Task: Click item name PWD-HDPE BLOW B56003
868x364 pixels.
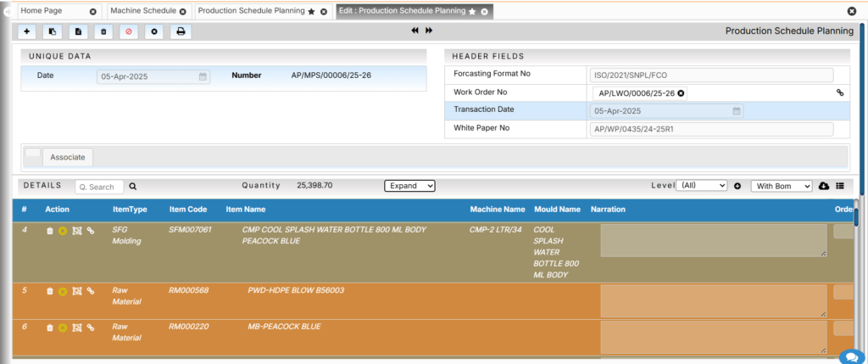Action: coord(296,290)
